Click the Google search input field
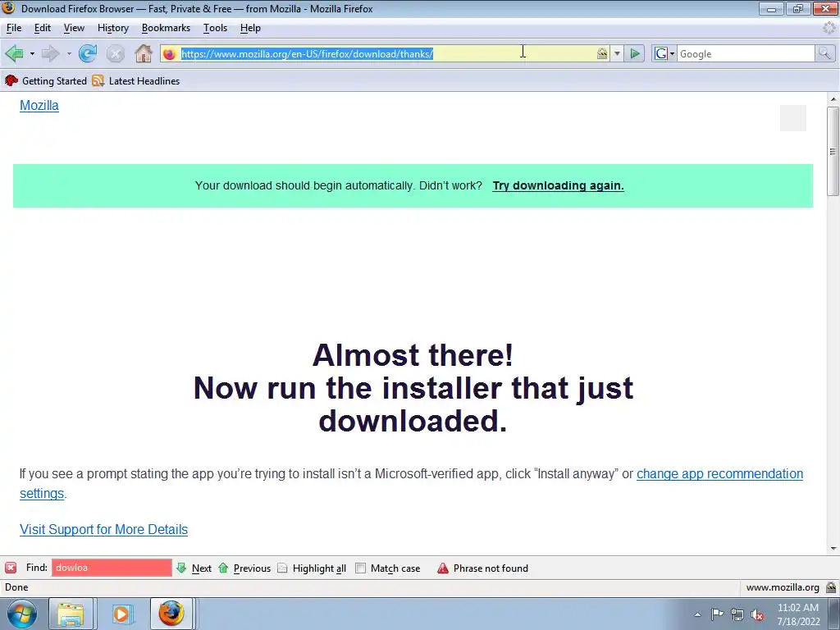The height and width of the screenshot is (630, 840). click(746, 53)
